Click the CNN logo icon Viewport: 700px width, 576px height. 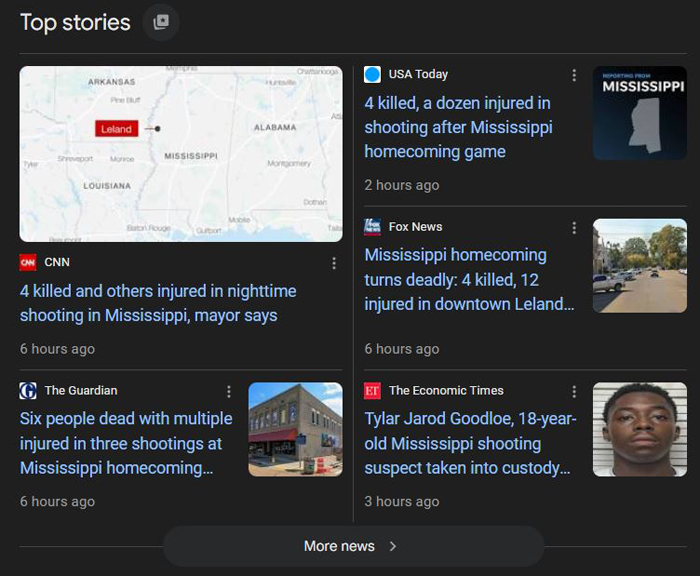point(28,263)
